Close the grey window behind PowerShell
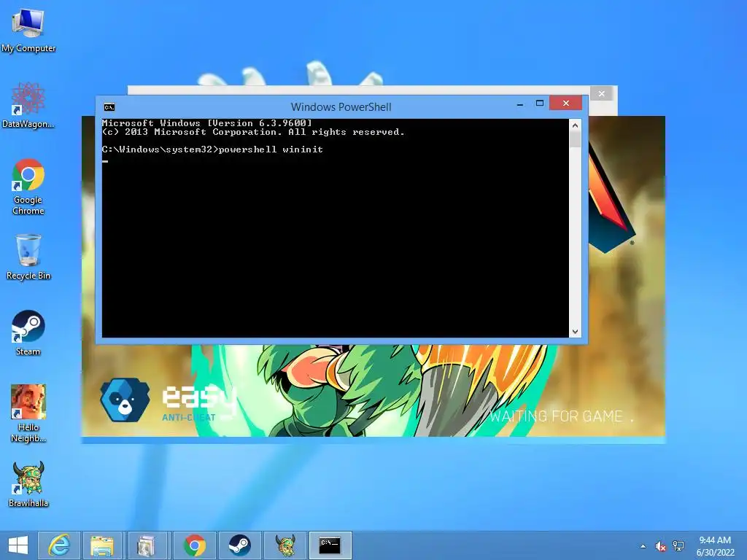The image size is (747, 560). (602, 94)
